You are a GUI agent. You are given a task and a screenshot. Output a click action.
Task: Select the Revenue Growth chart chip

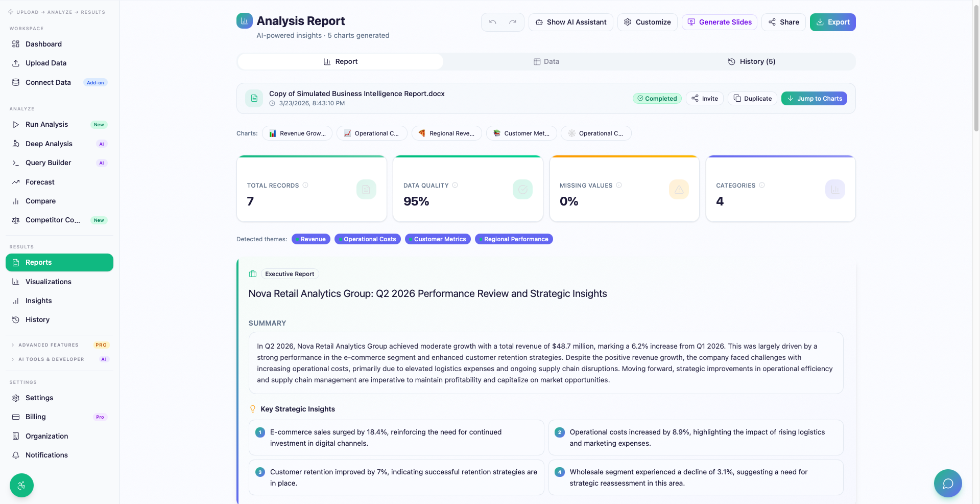coord(297,133)
